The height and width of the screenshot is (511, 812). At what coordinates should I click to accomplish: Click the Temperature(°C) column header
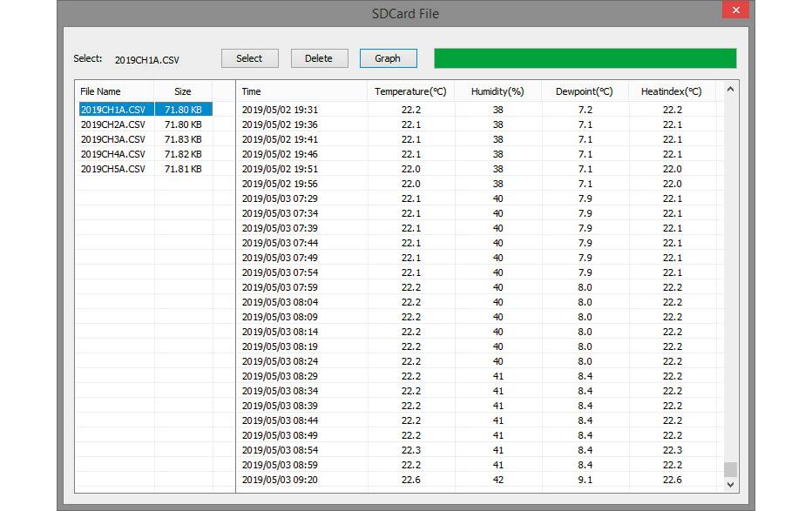coord(410,91)
